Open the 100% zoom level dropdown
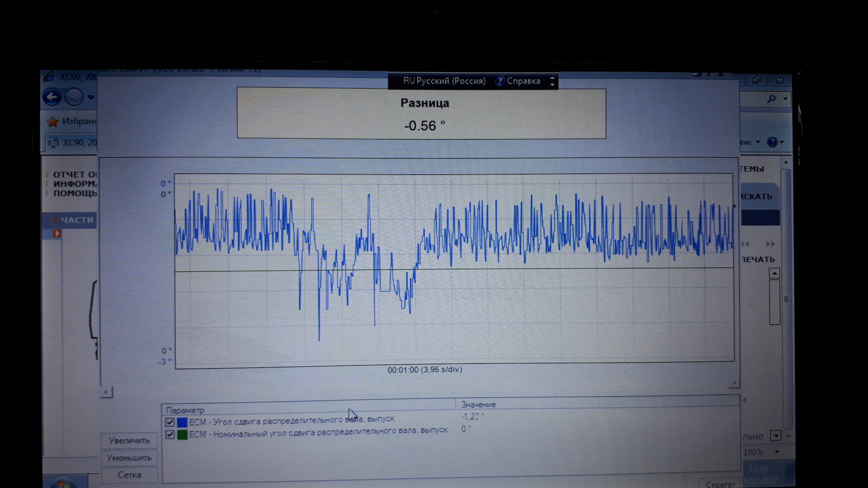This screenshot has height=488, width=868. [777, 452]
